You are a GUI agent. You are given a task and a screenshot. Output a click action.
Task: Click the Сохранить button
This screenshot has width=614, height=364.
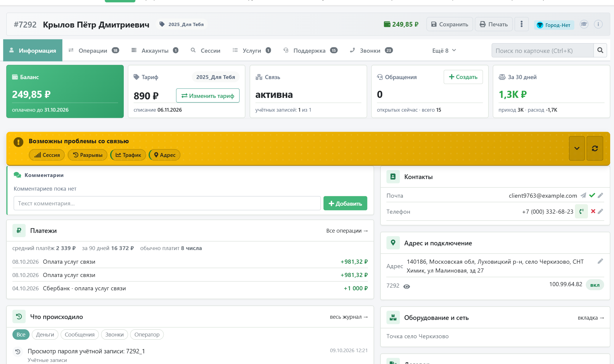point(449,24)
